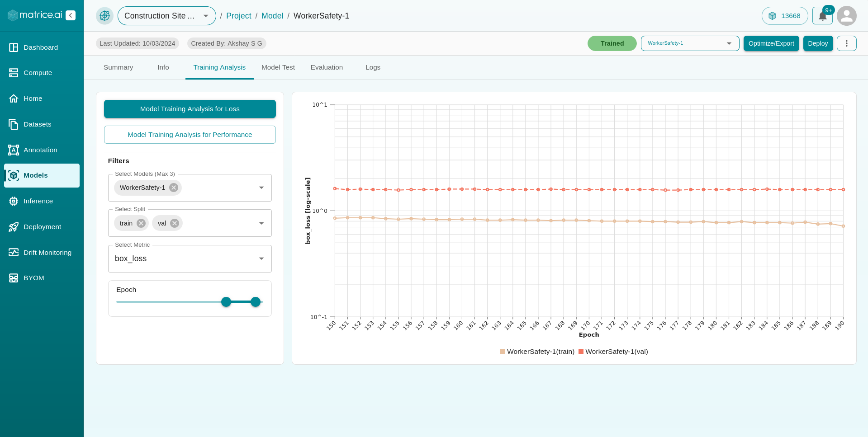Viewport: 868px width, 437px height.
Task: Toggle WorkerSafety-1(train) legend entry
Action: coord(537,352)
